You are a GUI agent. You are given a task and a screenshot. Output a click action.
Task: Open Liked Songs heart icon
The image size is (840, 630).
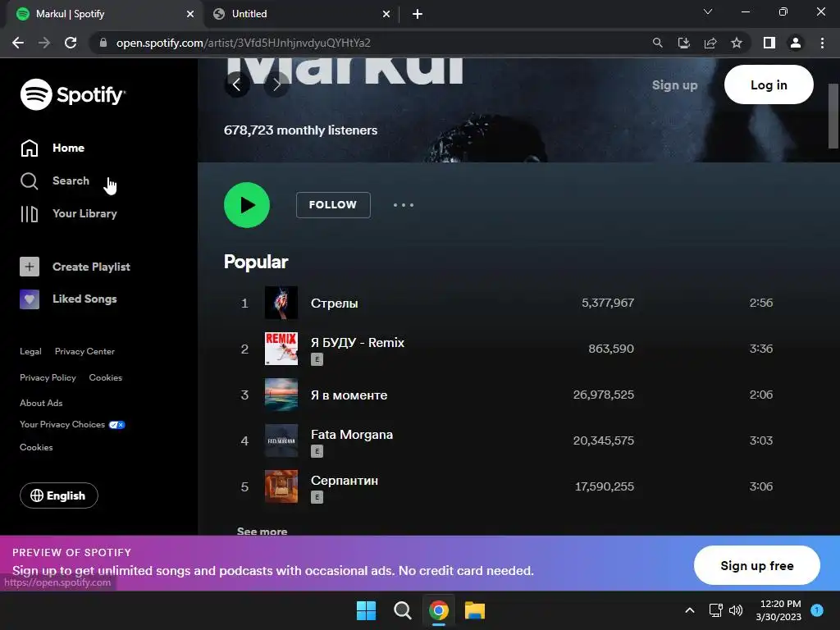click(x=30, y=299)
